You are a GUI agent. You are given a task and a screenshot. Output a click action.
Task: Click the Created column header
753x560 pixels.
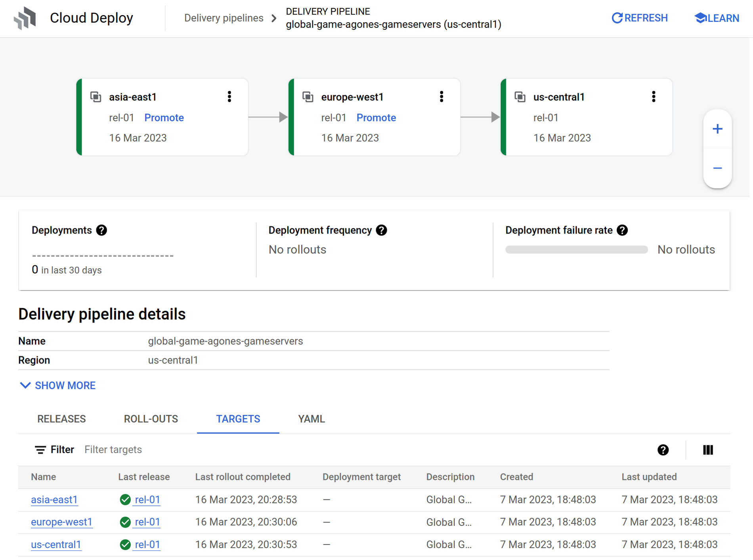516,477
